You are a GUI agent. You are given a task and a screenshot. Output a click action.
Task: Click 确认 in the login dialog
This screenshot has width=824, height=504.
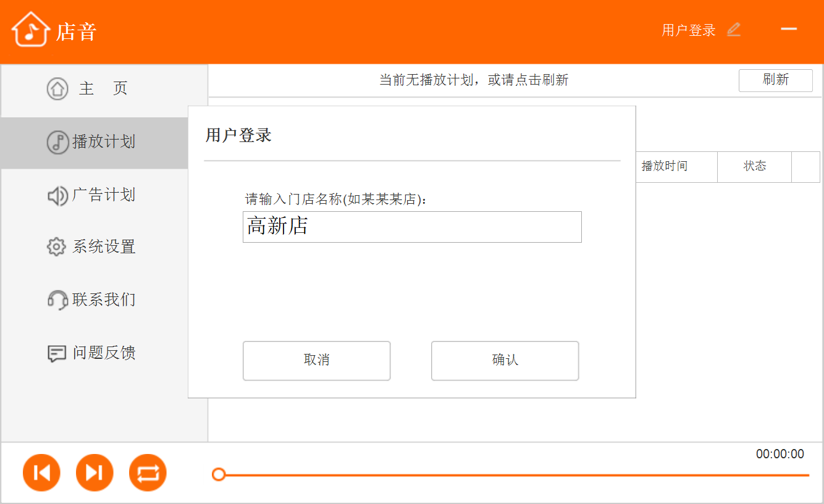point(505,361)
